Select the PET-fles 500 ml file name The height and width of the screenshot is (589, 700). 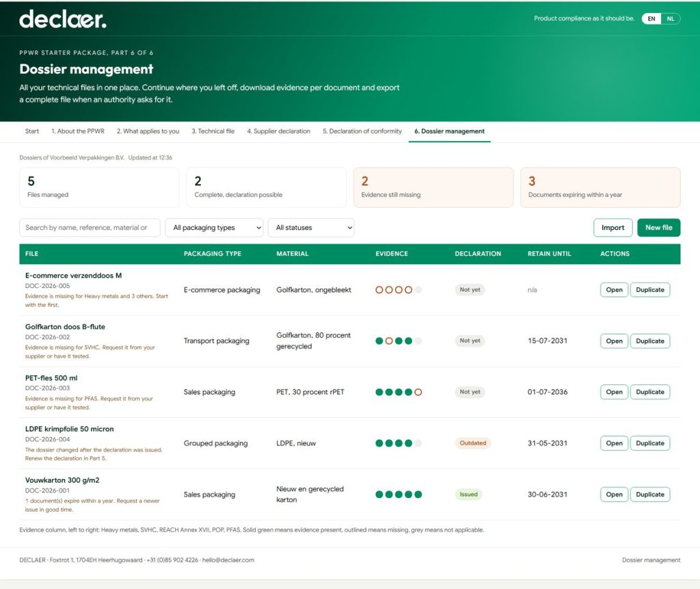coord(51,378)
